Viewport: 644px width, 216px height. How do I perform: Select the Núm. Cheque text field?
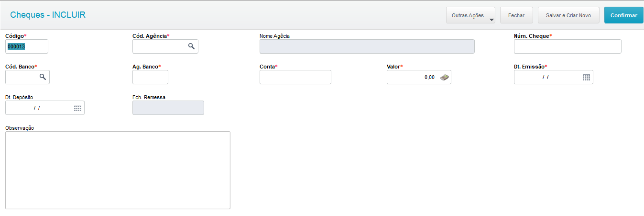tap(568, 46)
